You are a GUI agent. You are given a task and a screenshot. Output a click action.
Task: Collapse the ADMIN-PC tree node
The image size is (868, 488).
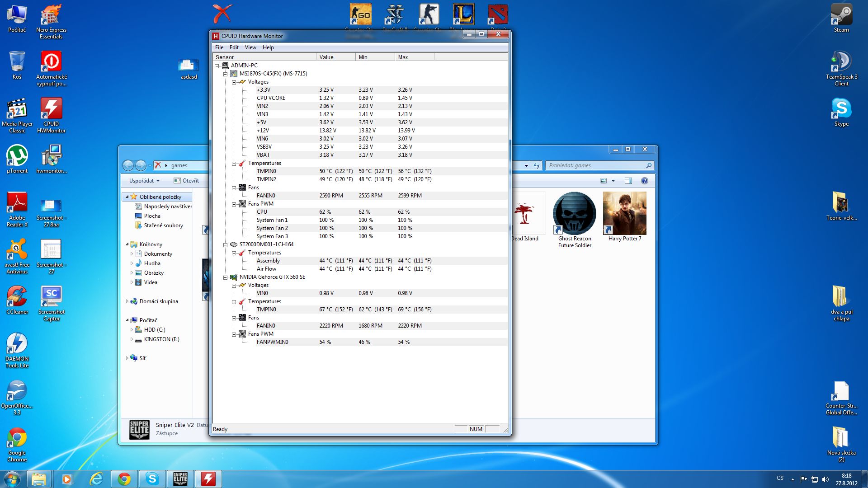217,66
